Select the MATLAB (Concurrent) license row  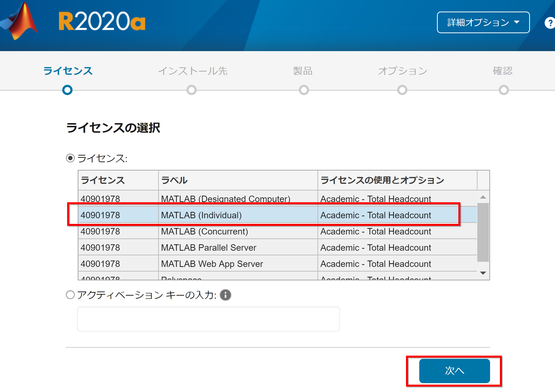coord(278,231)
